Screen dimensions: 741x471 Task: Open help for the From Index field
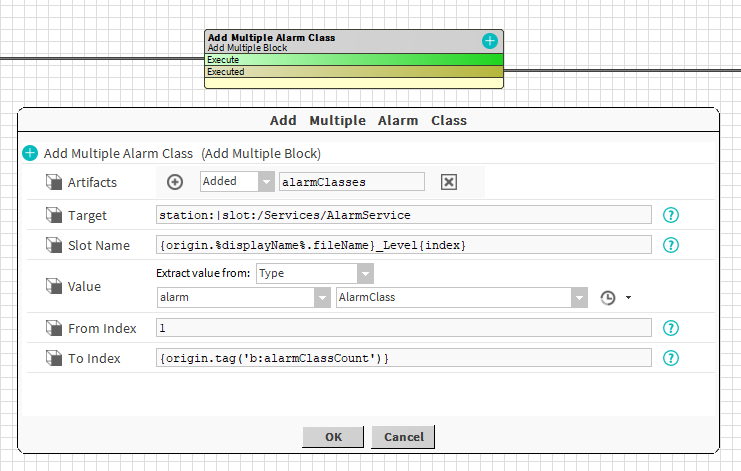click(x=671, y=328)
